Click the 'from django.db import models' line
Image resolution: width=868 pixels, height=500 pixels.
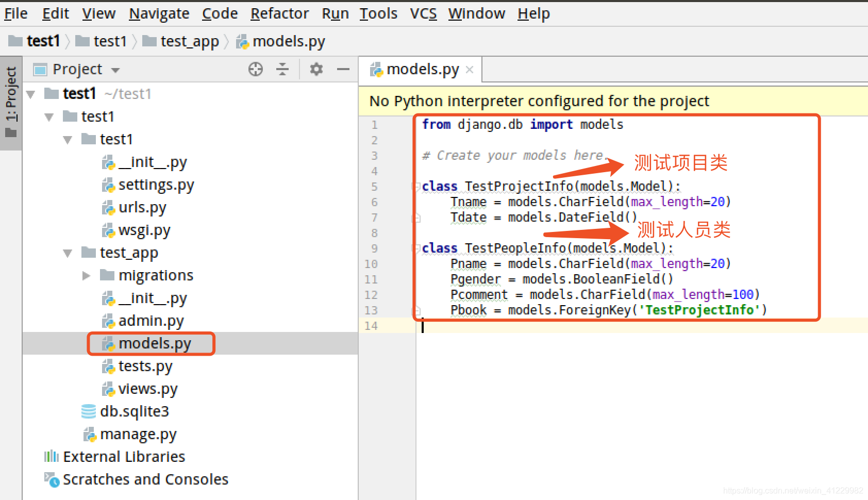tap(523, 124)
